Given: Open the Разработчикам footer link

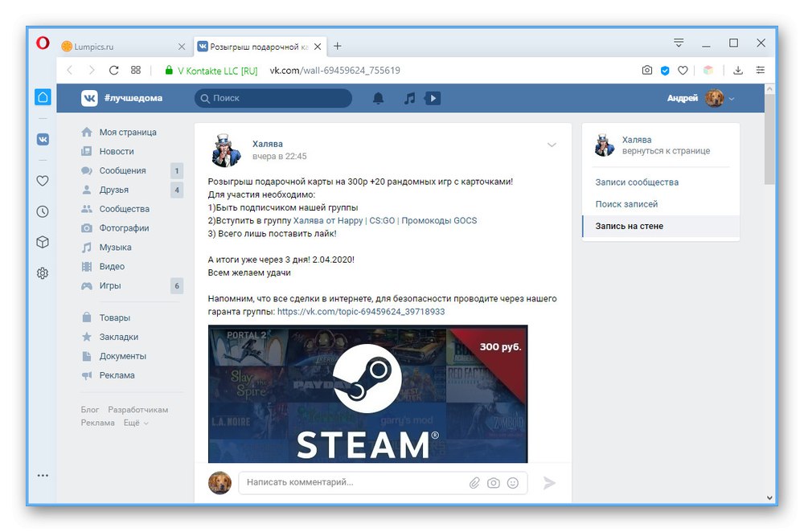Looking at the screenshot, I should 138,410.
